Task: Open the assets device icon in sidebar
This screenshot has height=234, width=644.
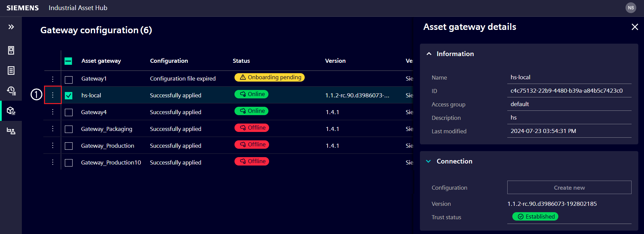Action: (x=11, y=50)
